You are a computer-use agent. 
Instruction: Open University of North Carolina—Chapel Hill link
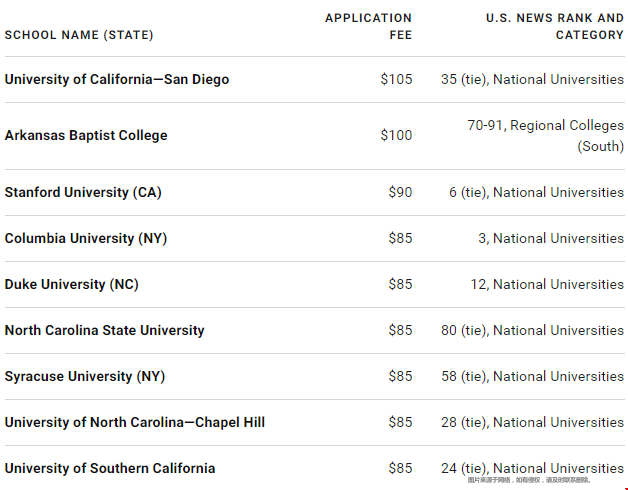pyautogui.click(x=135, y=423)
